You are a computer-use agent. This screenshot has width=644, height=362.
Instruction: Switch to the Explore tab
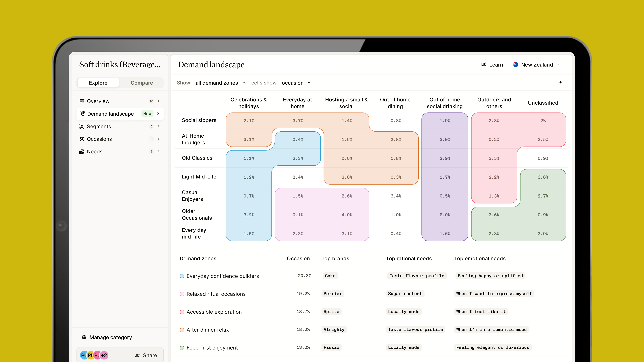98,83
